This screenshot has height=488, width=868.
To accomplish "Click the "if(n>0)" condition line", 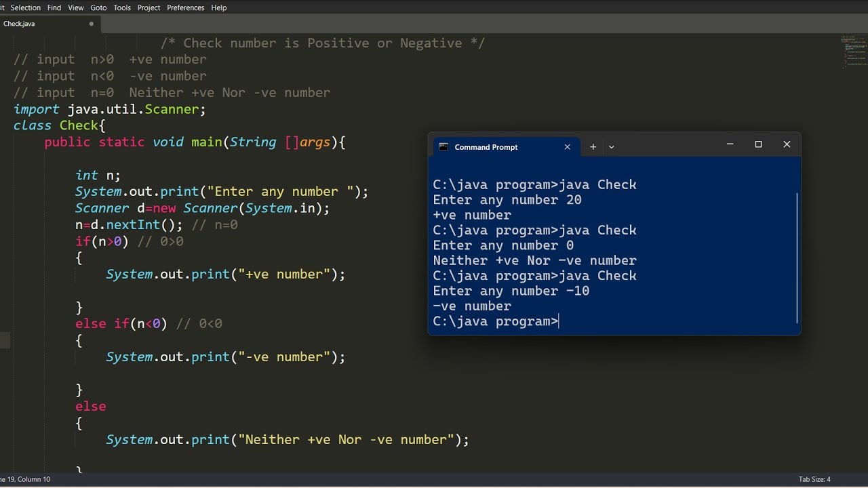I will pyautogui.click(x=102, y=241).
